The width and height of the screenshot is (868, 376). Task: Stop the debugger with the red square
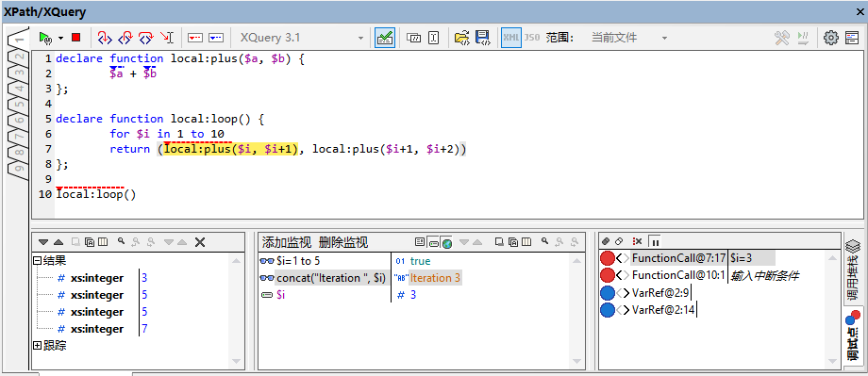click(x=75, y=38)
